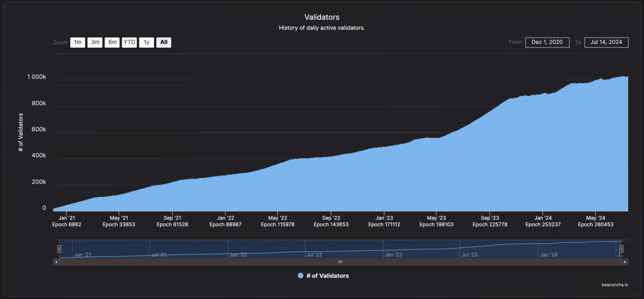Screen dimensions: 644x299
Task: Open the From date field Dec 1, 2020
Action: coord(547,42)
